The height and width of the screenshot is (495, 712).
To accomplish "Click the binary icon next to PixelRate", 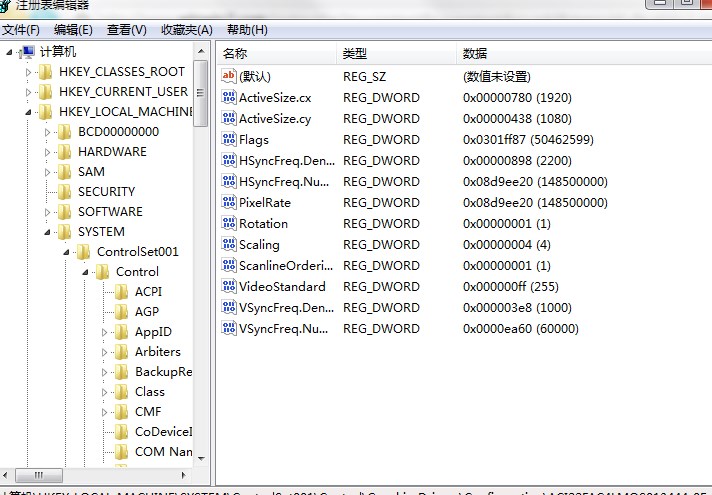I will point(229,203).
